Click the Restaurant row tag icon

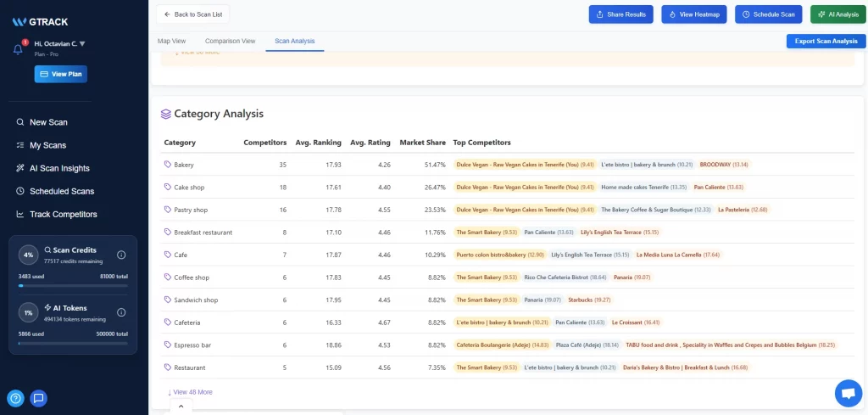coord(168,367)
